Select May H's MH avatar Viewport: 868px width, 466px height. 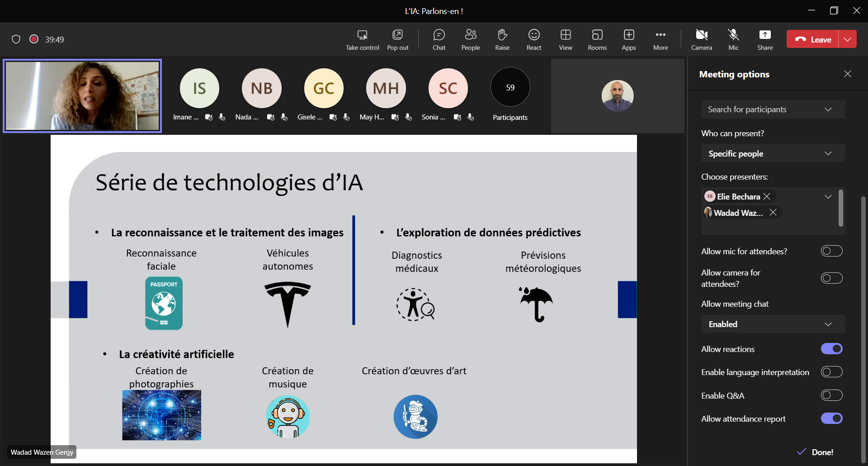click(386, 88)
